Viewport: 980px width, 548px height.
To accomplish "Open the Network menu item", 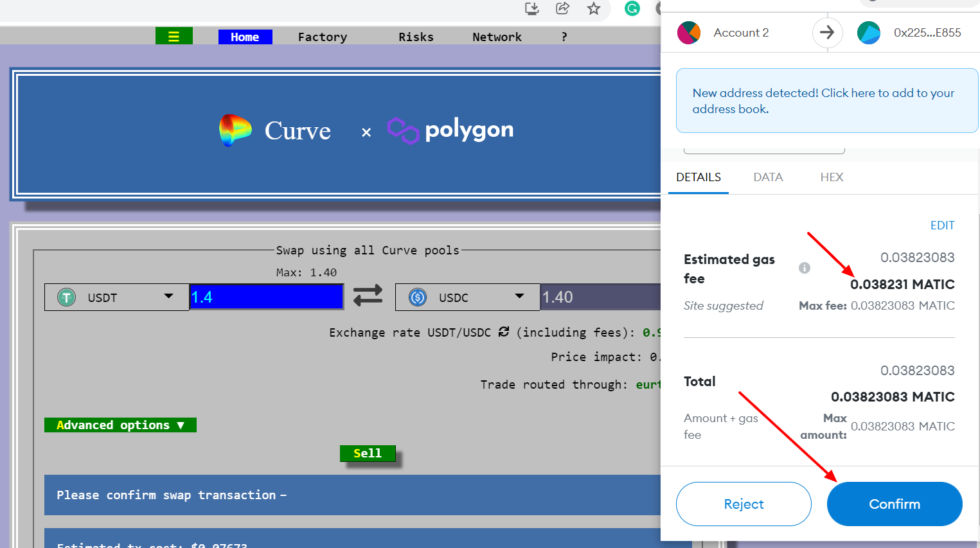I will [497, 36].
